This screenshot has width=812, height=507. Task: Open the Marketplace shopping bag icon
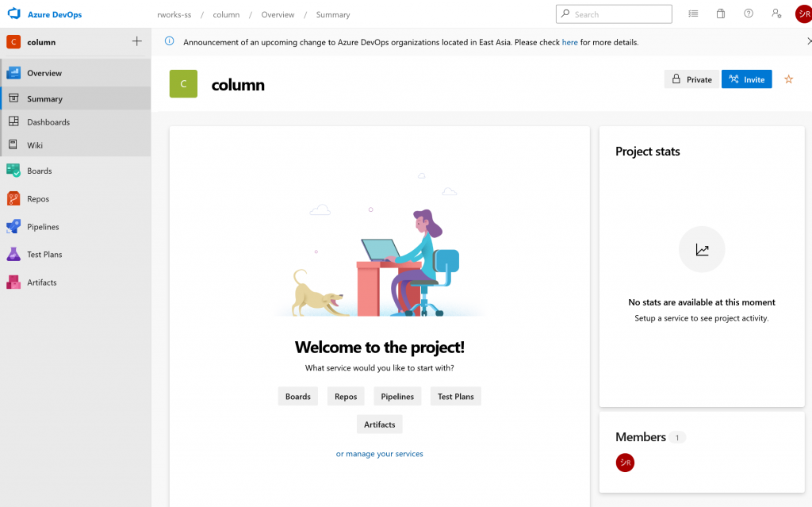(x=720, y=14)
